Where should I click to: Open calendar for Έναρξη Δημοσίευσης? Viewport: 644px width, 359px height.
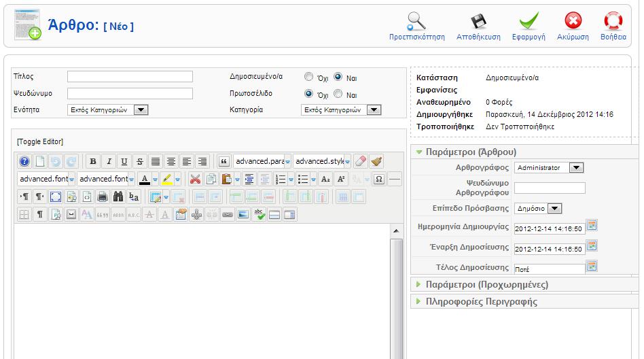tap(592, 246)
